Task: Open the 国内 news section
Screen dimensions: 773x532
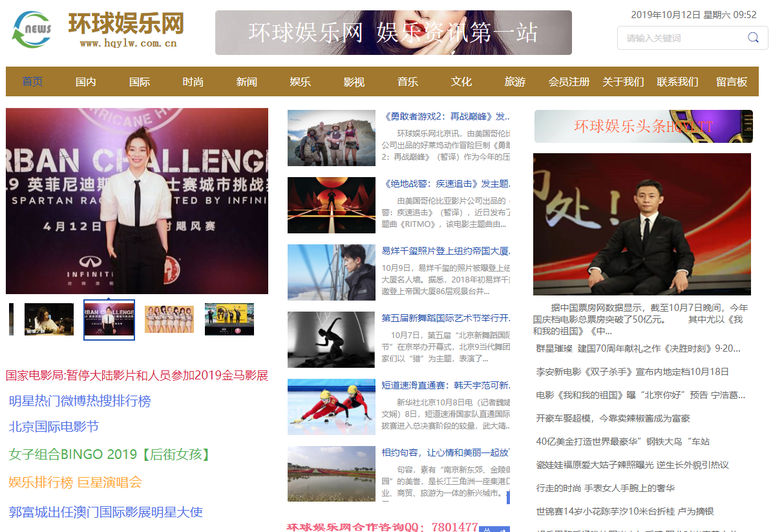Action: point(85,81)
